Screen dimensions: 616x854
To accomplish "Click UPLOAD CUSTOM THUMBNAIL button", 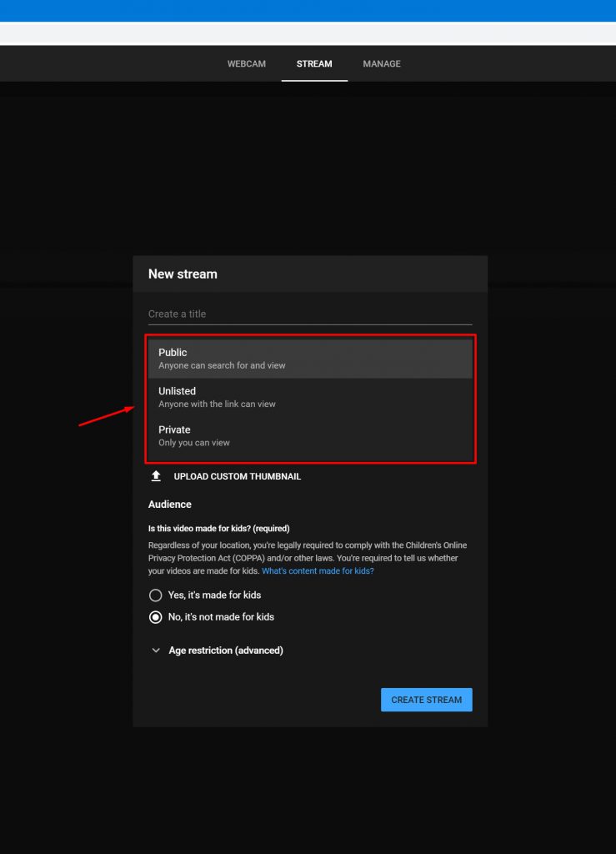I will pyautogui.click(x=238, y=476).
